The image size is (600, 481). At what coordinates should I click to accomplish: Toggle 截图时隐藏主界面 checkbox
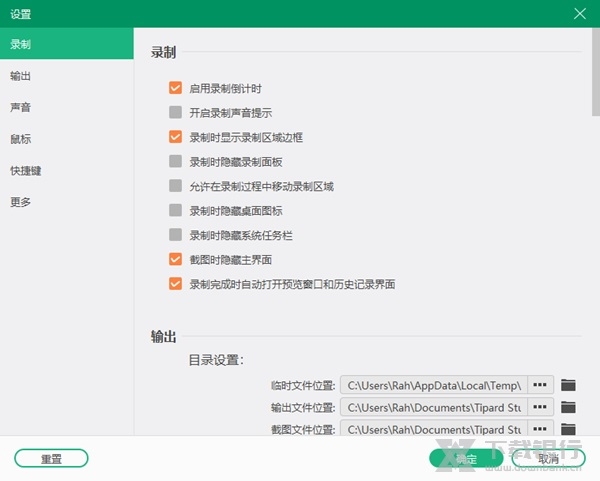click(175, 259)
